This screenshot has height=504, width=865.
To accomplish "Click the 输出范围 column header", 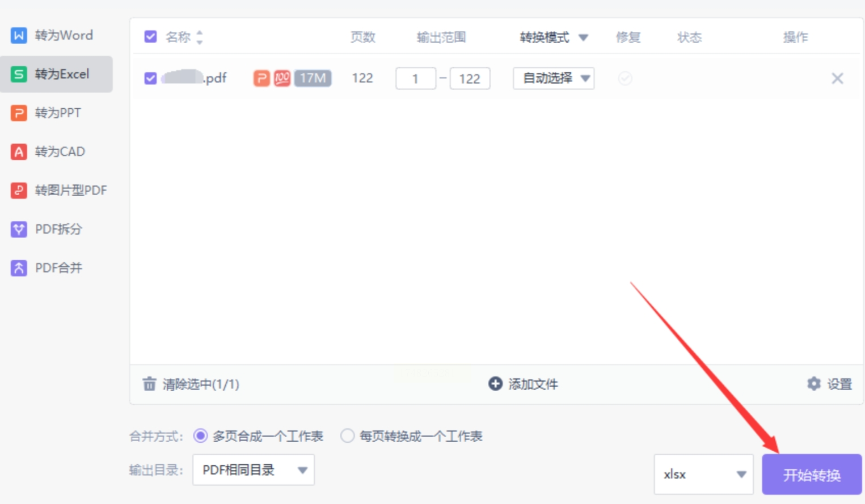I will (441, 37).
